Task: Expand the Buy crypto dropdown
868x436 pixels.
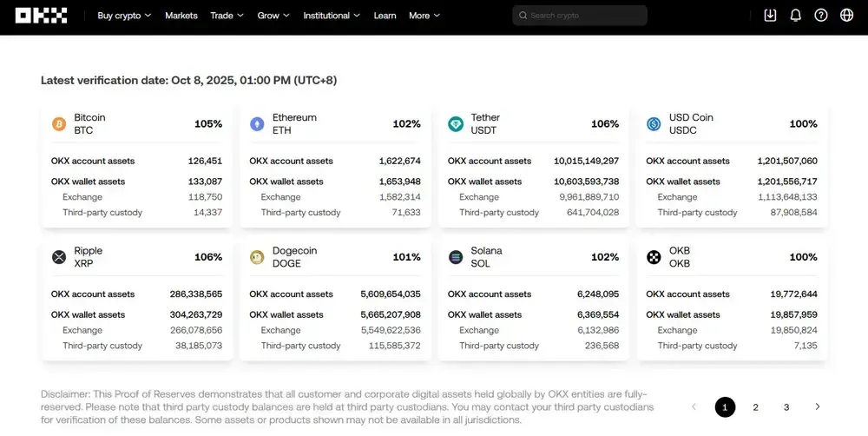Action: click(124, 16)
